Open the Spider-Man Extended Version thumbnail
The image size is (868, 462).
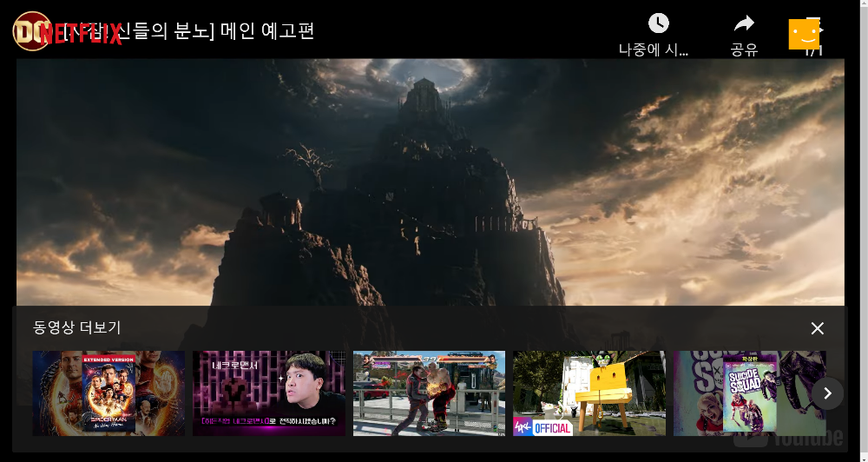[x=108, y=393]
